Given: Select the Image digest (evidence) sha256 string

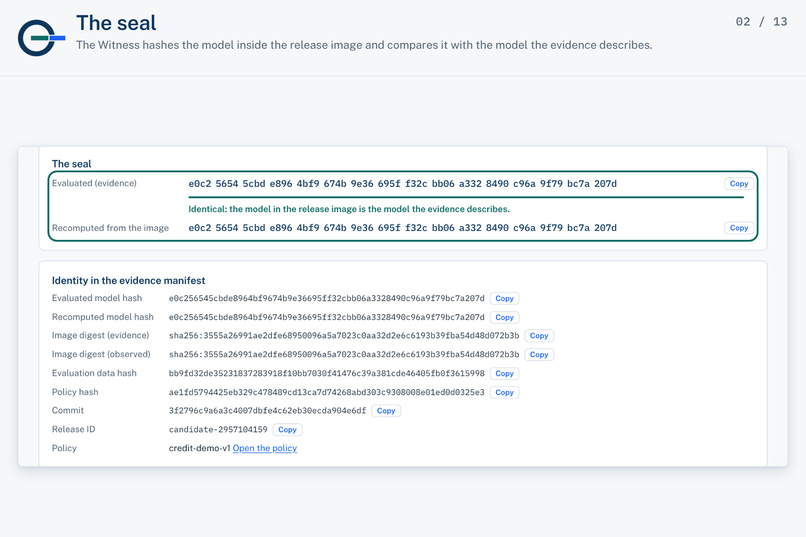Looking at the screenshot, I should 344,336.
